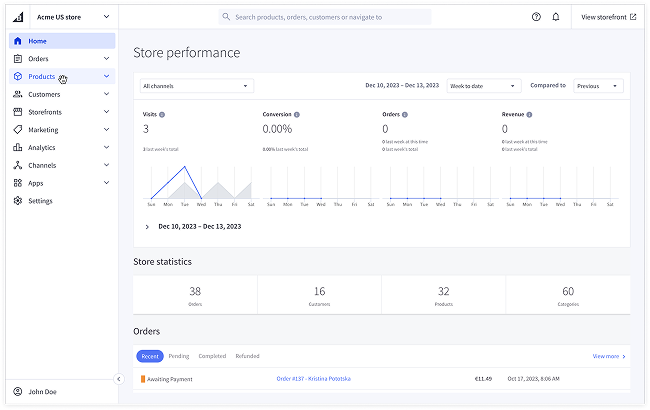Focus the search products, orders, customers field
The height and width of the screenshot is (410, 650).
pyautogui.click(x=325, y=17)
